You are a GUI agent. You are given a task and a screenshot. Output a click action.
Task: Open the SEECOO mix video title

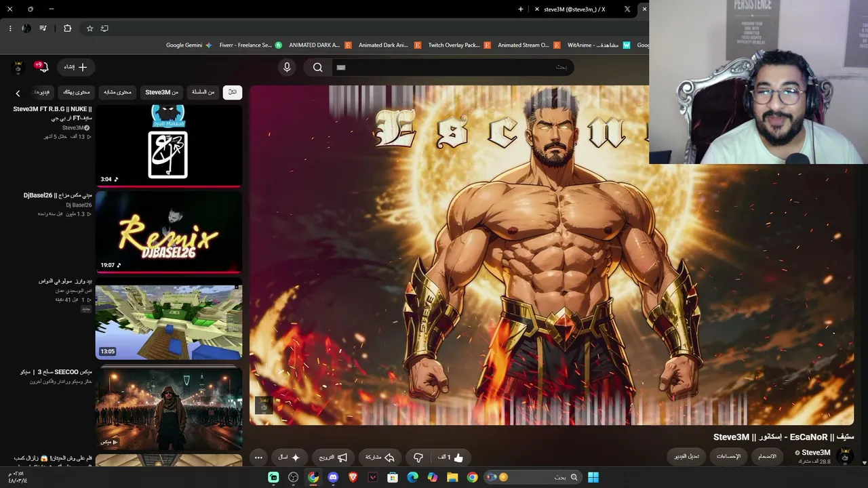click(57, 372)
